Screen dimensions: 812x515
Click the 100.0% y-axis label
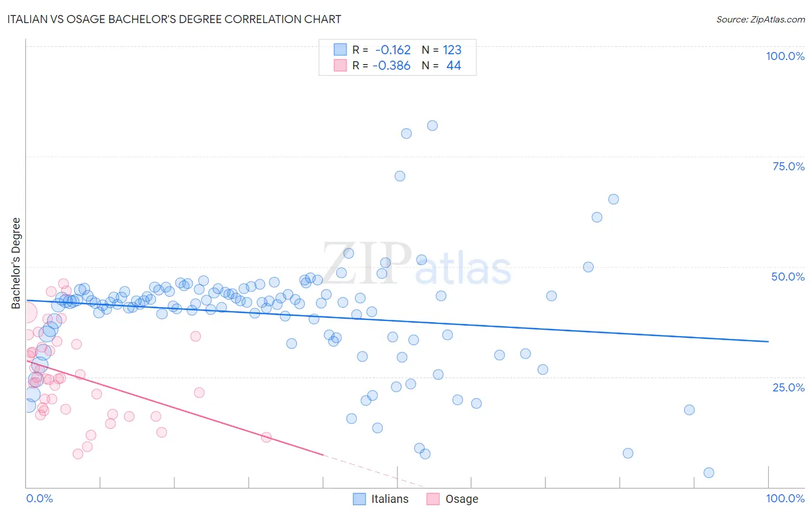coord(785,56)
